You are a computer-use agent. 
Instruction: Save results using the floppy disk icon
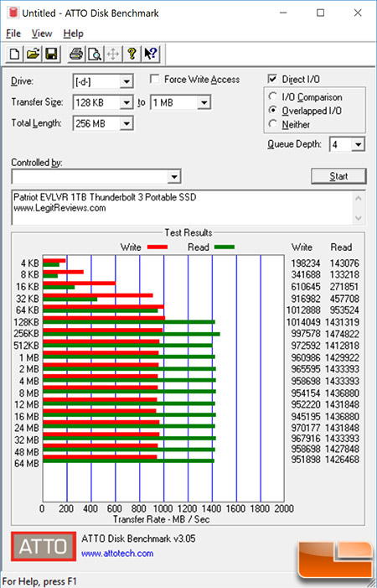click(51, 54)
